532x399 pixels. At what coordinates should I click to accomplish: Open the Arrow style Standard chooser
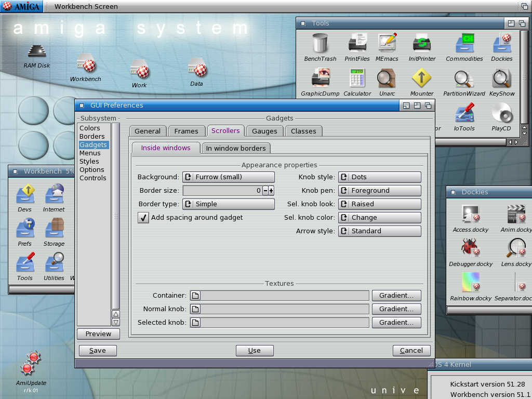[x=379, y=231]
